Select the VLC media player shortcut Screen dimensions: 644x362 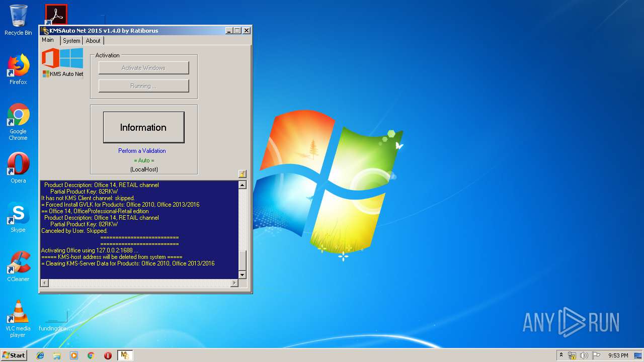coord(18,319)
